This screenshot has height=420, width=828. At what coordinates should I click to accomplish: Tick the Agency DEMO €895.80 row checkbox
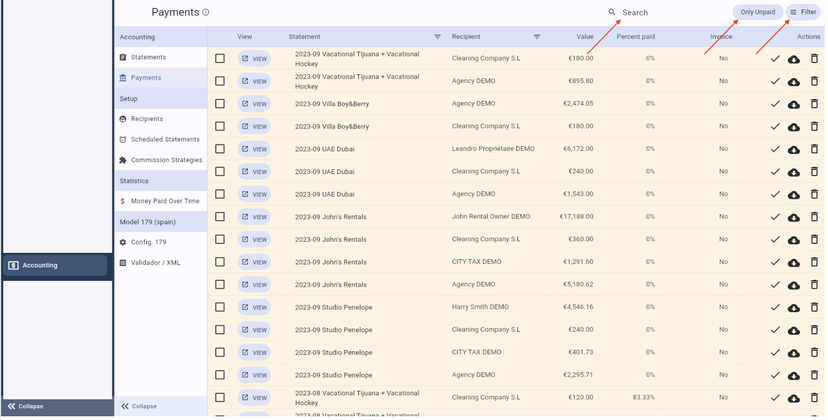tap(220, 81)
